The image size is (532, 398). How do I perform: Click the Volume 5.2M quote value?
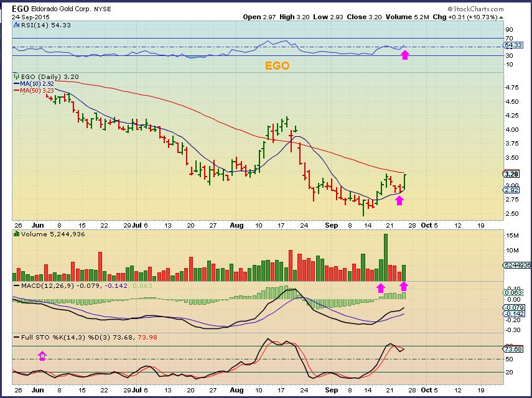point(407,17)
